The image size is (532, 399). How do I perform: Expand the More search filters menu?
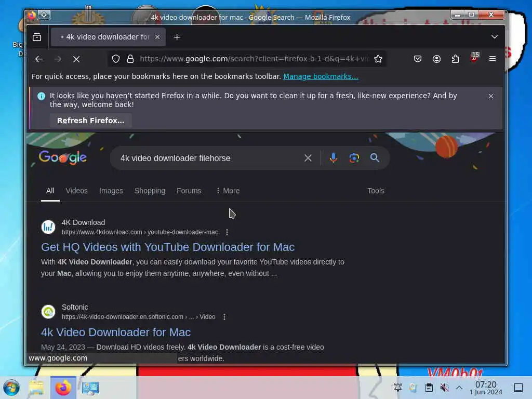point(228,191)
